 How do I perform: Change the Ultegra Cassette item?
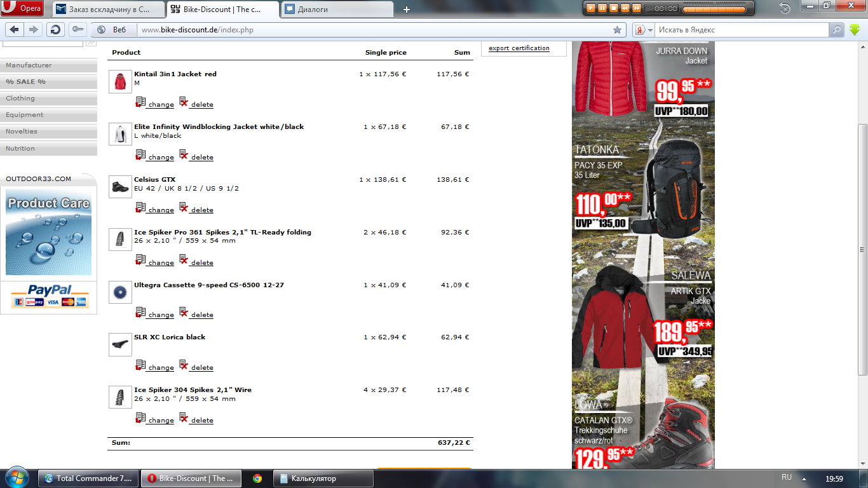(x=154, y=313)
